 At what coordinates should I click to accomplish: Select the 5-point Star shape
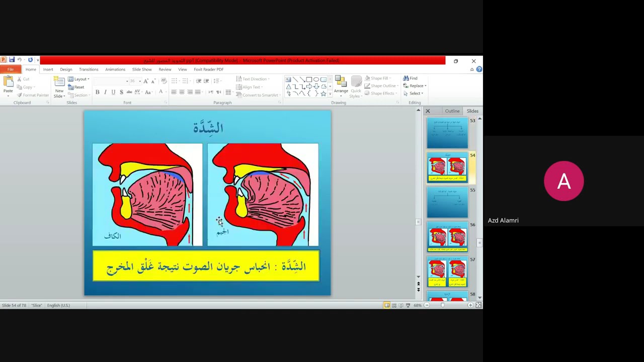(323, 94)
